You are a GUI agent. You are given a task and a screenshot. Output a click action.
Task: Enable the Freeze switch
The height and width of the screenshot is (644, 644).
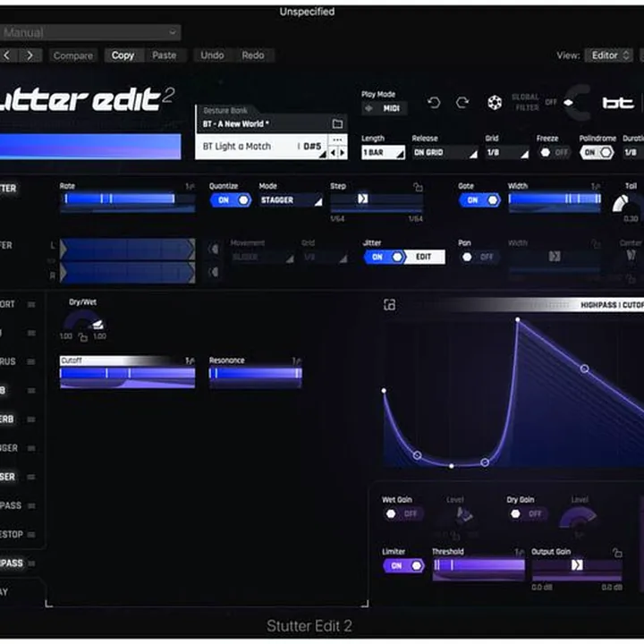555,152
